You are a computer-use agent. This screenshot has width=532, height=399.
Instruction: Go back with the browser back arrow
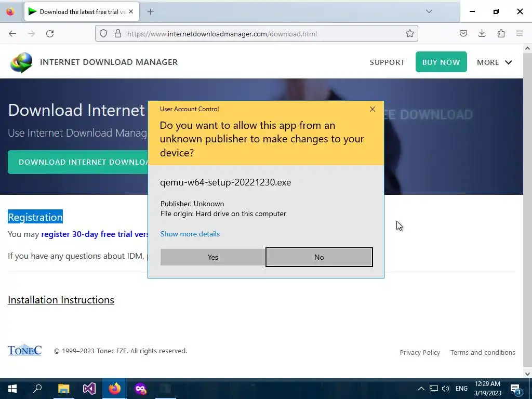click(x=12, y=34)
